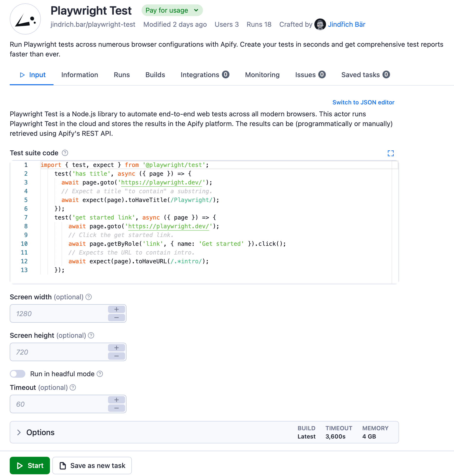Increment the Screen width value
This screenshot has width=454, height=476.
[117, 309]
